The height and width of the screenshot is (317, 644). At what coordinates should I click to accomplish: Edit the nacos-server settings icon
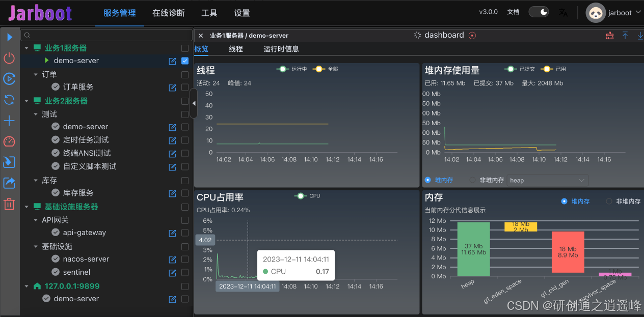(x=173, y=260)
